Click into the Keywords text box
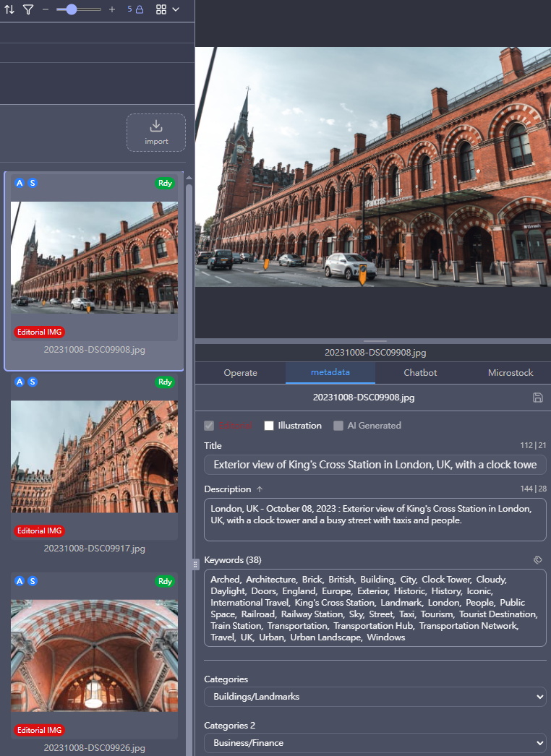The image size is (551, 756). tap(375, 608)
